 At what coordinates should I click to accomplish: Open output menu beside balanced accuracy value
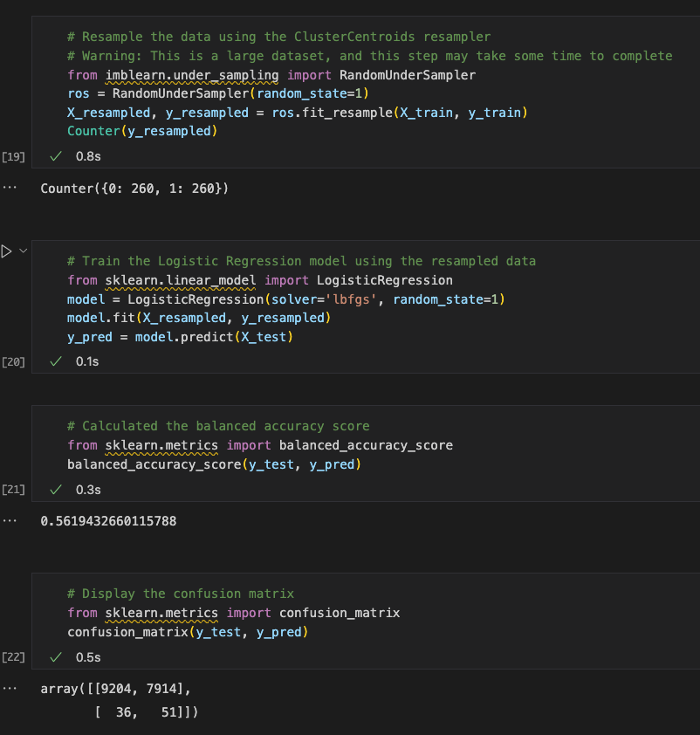coord(10,521)
